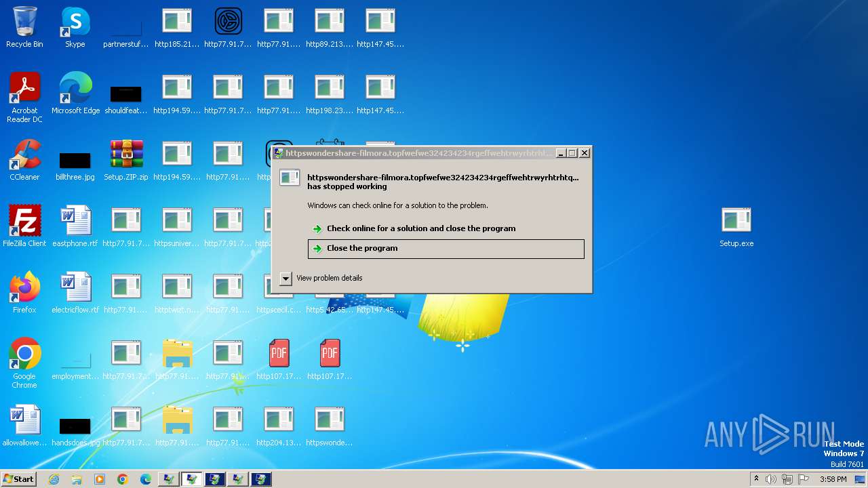The height and width of the screenshot is (488, 868).
Task: Select the electricflow.rtf document
Action: (x=75, y=293)
